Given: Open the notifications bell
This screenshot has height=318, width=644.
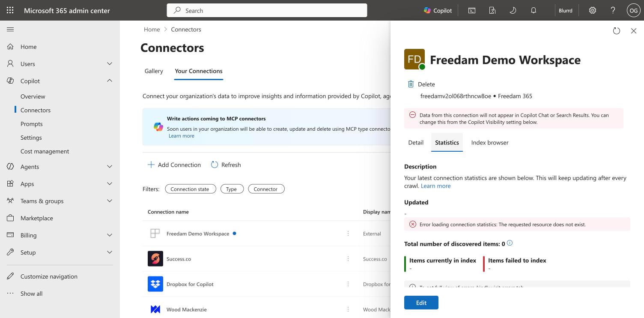Looking at the screenshot, I should tap(534, 10).
